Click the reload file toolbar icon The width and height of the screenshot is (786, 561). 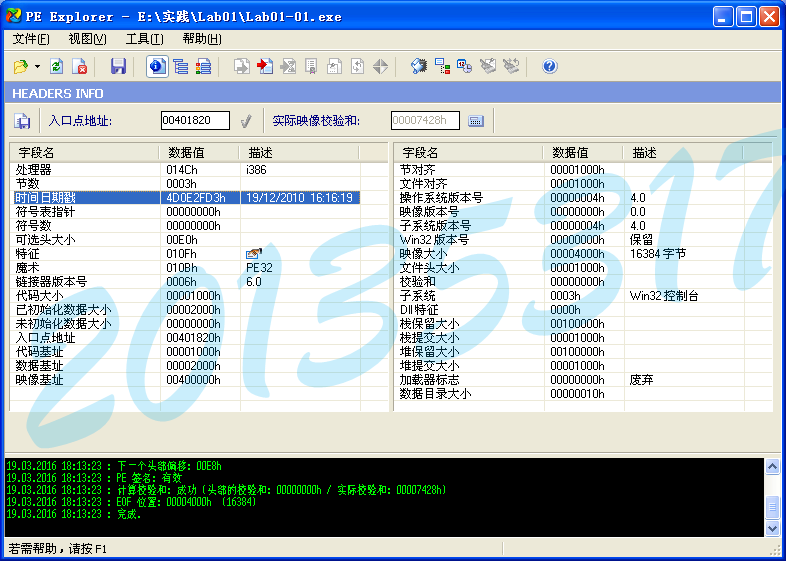[x=57, y=66]
